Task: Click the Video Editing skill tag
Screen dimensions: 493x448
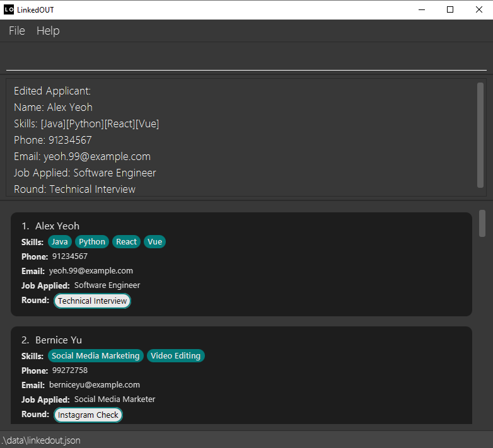Action: 175,356
